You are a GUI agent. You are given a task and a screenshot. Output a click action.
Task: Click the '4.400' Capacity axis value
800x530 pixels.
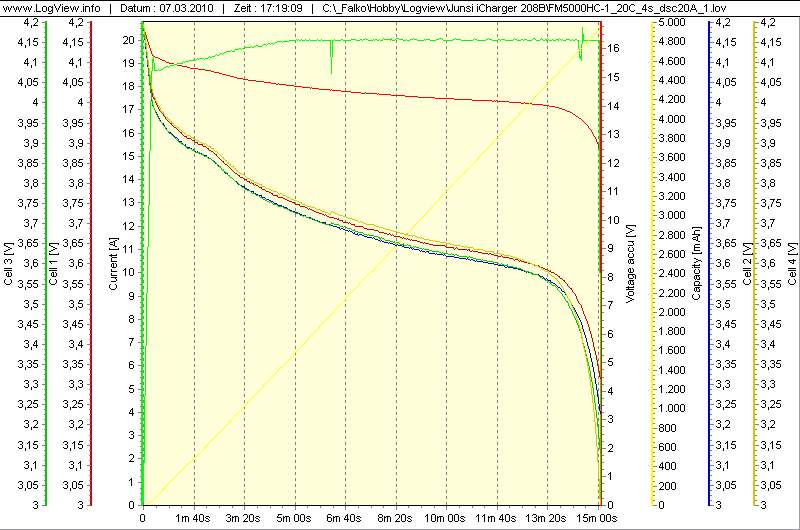(x=672, y=81)
